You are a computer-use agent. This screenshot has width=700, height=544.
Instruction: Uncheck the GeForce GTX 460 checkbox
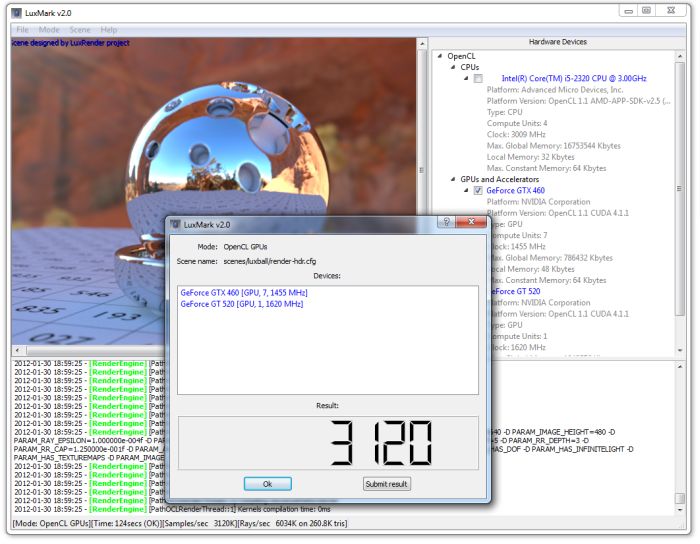[478, 191]
